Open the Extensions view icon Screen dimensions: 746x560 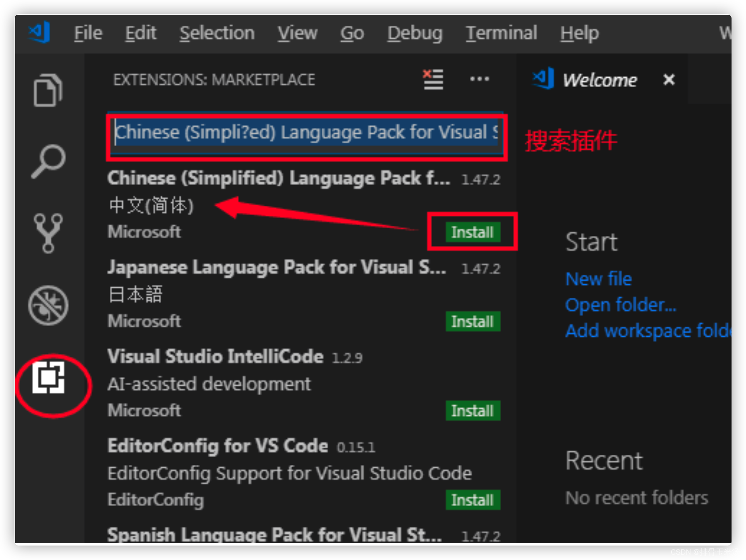pyautogui.click(x=48, y=377)
